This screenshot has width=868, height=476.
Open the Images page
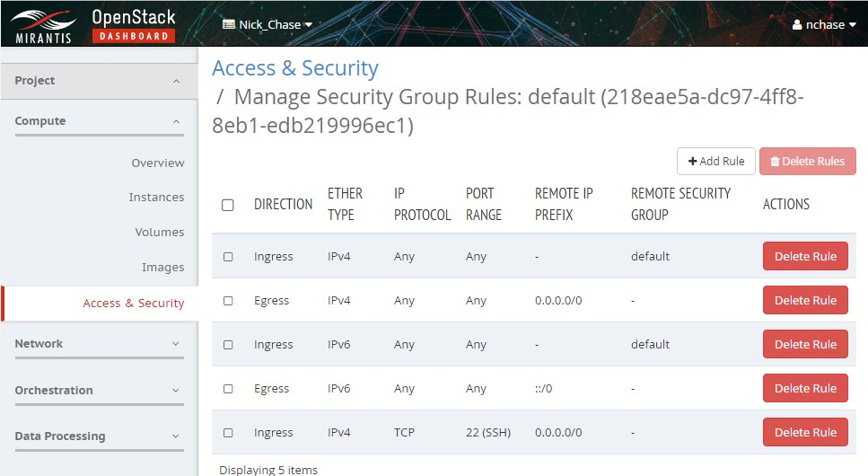(162, 267)
